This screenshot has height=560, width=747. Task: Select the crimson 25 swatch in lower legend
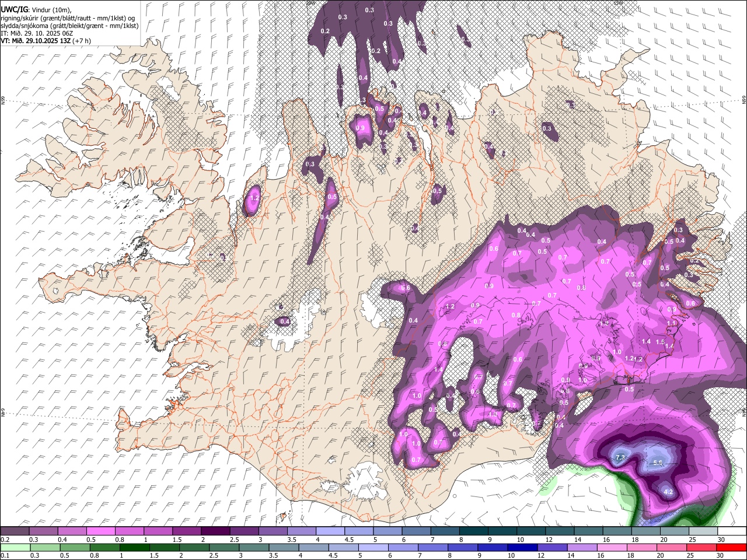pos(701,548)
